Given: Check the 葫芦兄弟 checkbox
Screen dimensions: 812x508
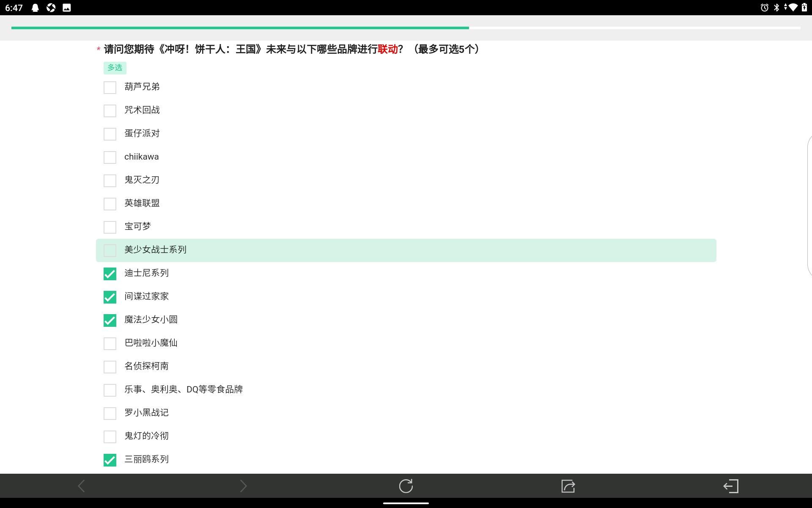Looking at the screenshot, I should coord(110,88).
